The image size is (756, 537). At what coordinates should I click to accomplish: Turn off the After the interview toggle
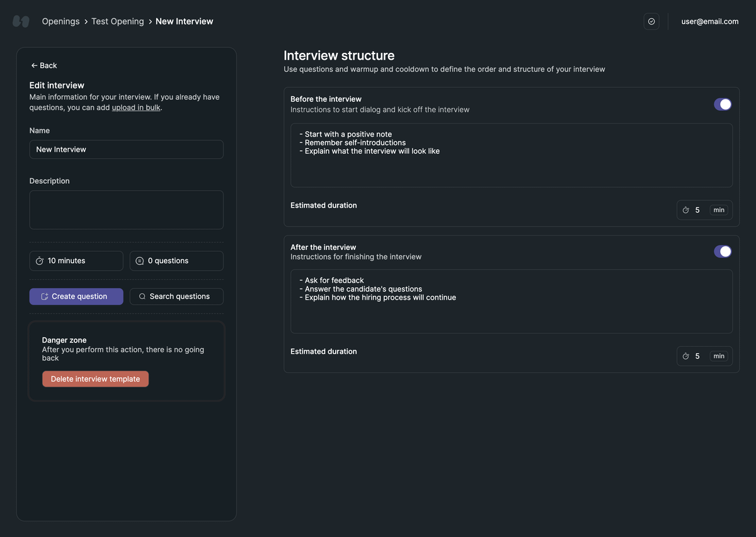click(722, 252)
